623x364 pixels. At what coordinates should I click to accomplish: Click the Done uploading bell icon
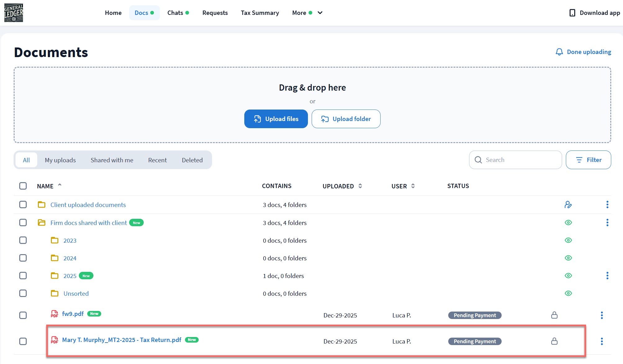[559, 52]
